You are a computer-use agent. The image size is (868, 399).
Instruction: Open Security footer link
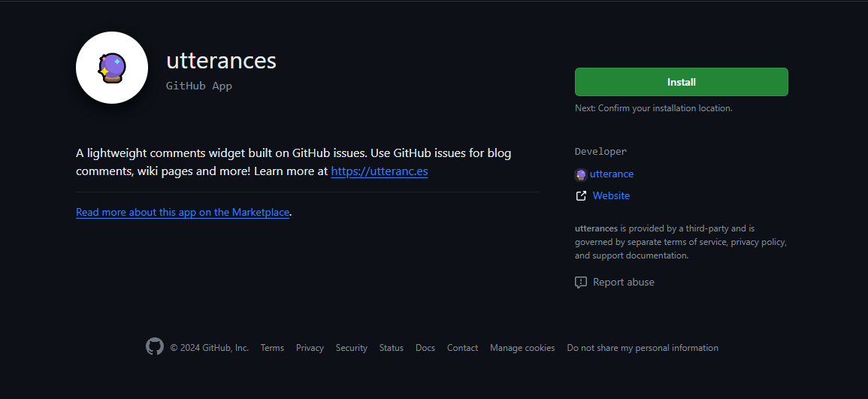[x=352, y=348]
